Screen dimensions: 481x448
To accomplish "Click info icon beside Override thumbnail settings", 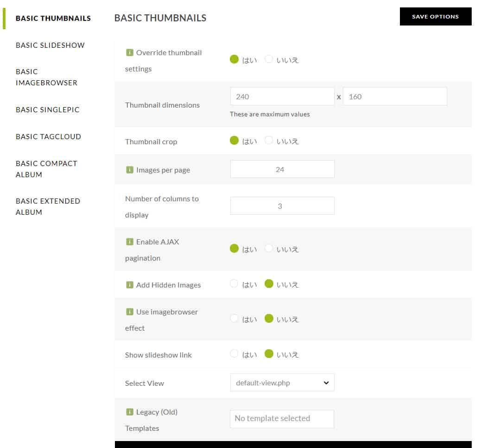I will (129, 53).
